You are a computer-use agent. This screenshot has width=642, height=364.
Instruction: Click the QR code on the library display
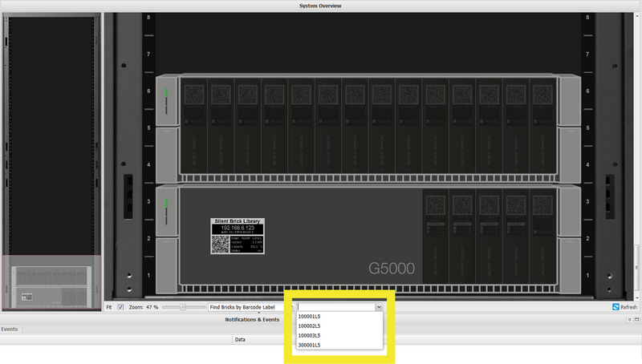[x=221, y=244]
